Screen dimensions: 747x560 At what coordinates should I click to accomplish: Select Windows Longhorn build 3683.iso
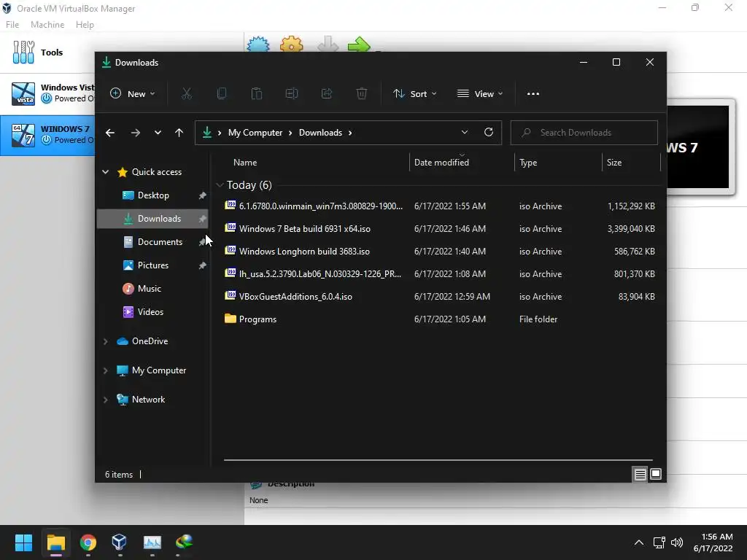click(x=439, y=252)
